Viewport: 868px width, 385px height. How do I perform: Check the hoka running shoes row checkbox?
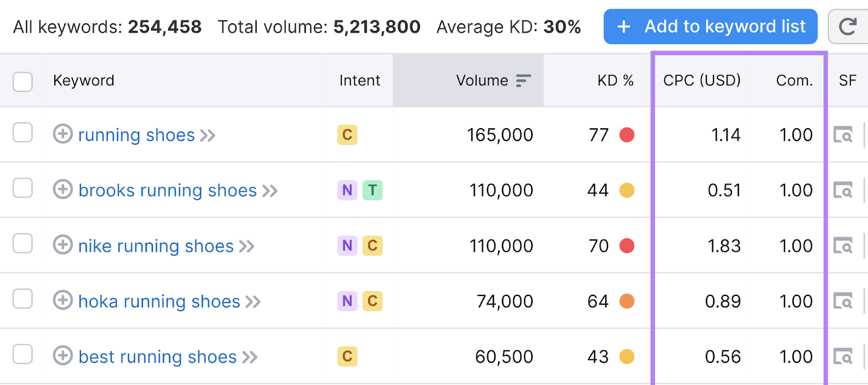(23, 299)
